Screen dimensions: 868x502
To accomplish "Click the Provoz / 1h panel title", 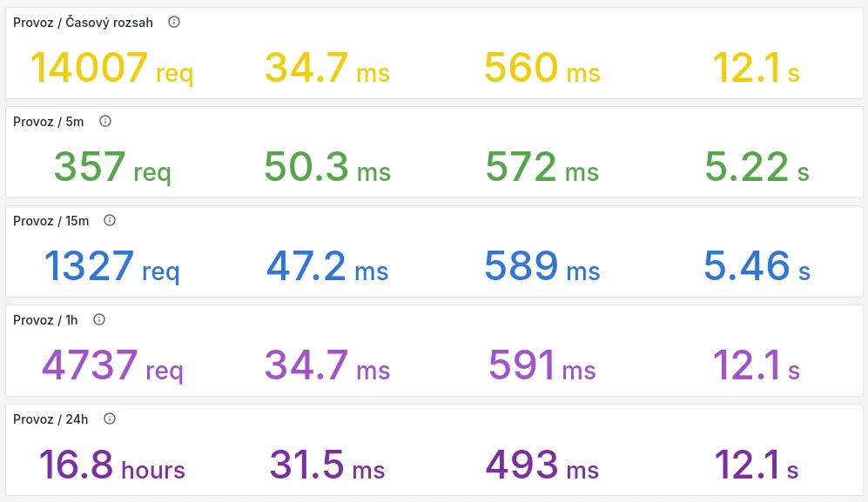I will 45,320.
